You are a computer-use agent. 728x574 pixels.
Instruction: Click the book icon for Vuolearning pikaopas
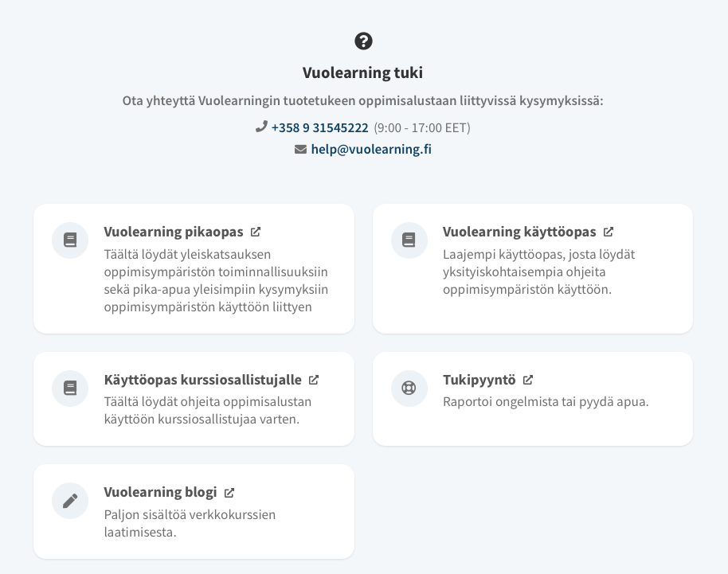coord(70,240)
